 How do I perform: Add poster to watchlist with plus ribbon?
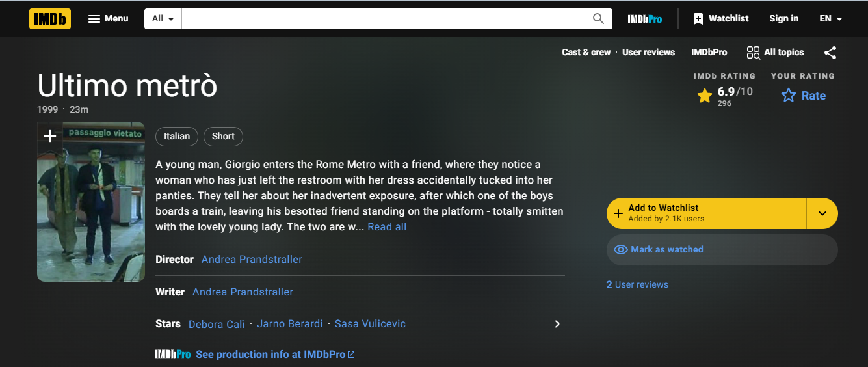[x=49, y=136]
